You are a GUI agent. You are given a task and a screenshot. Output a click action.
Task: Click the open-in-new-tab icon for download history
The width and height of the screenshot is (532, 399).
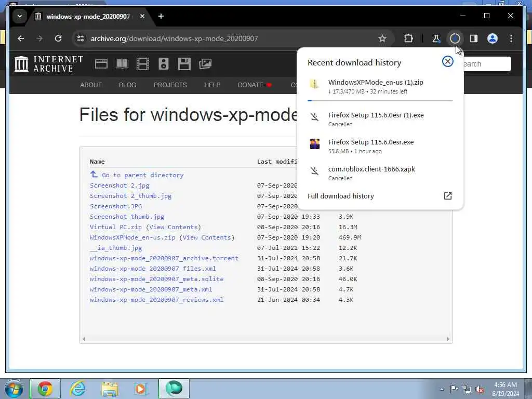447,196
